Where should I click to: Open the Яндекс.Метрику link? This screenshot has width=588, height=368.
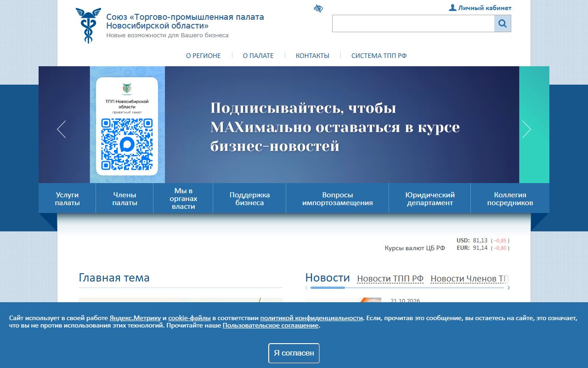pos(135,318)
